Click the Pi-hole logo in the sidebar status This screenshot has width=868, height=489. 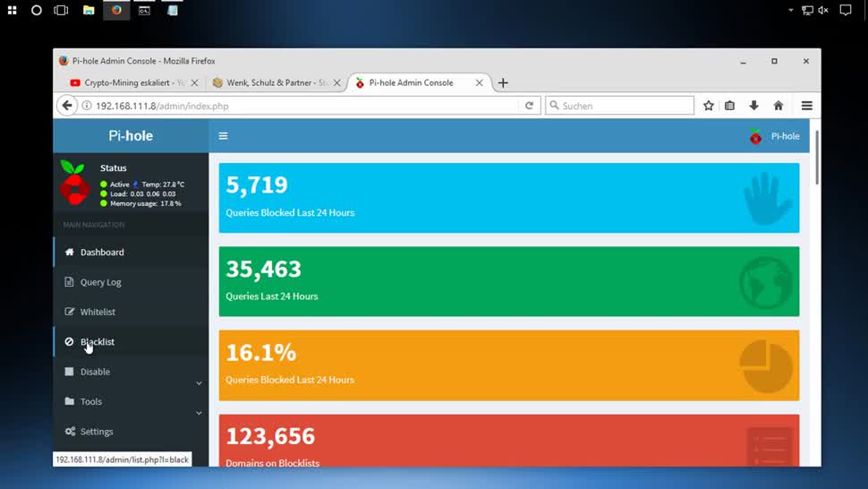point(74,182)
